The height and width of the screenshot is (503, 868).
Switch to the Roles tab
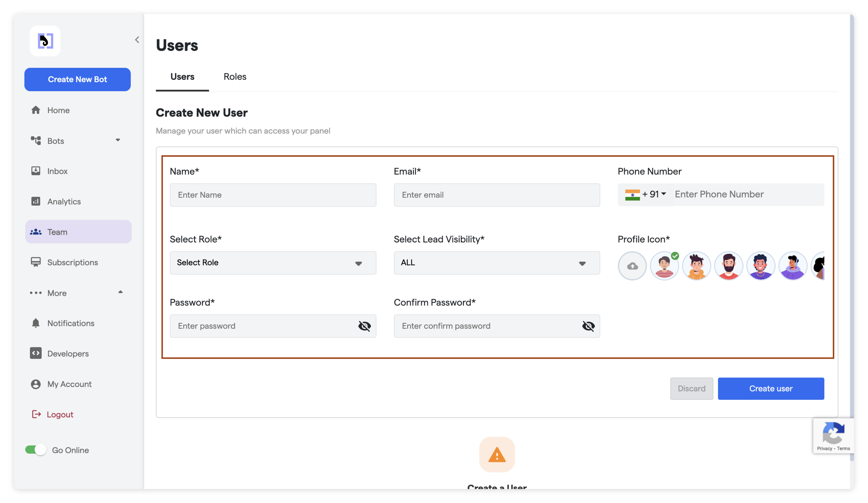[235, 77]
